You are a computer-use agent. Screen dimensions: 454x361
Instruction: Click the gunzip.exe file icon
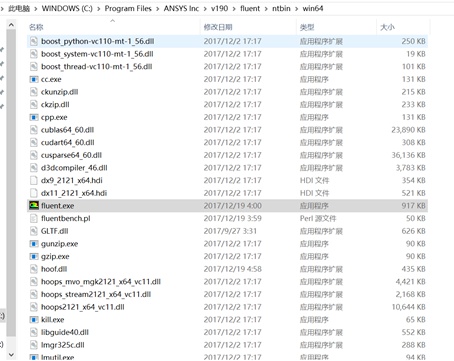(x=34, y=244)
